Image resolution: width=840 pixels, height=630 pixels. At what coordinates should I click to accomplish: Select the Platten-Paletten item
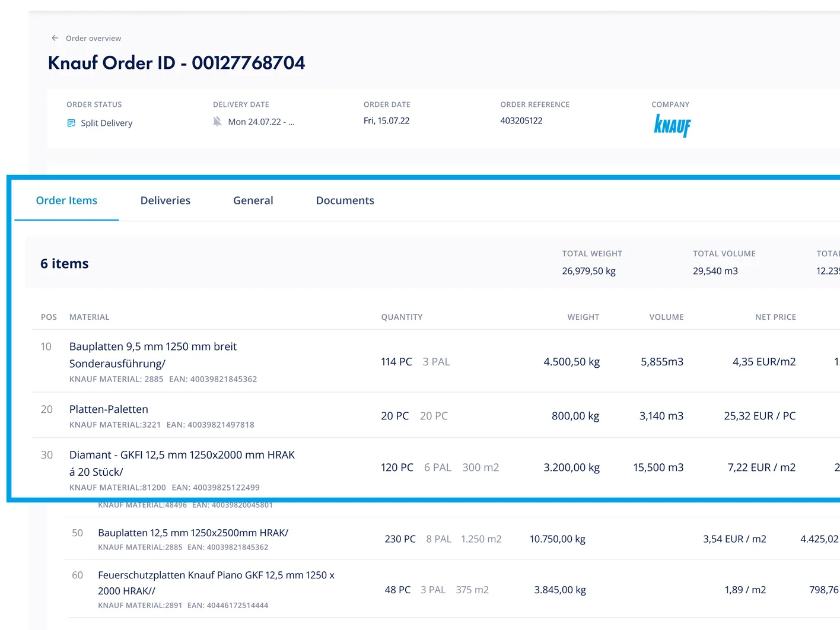(109, 409)
